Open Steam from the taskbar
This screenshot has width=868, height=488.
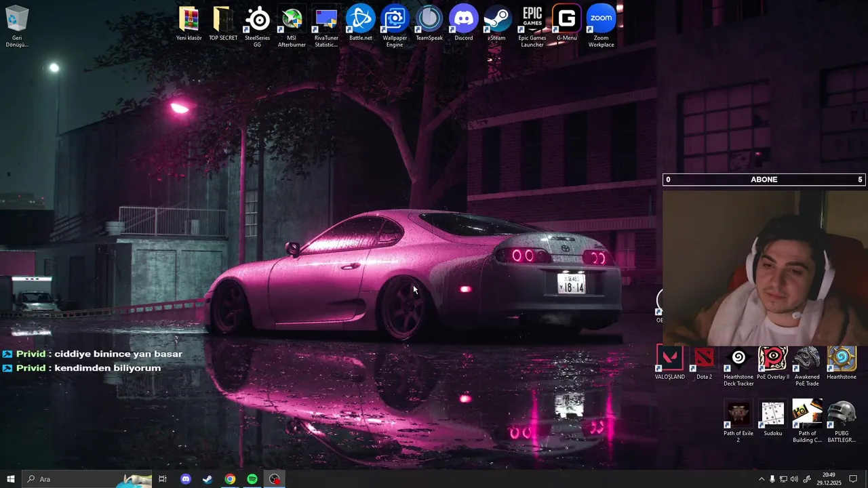(x=208, y=479)
